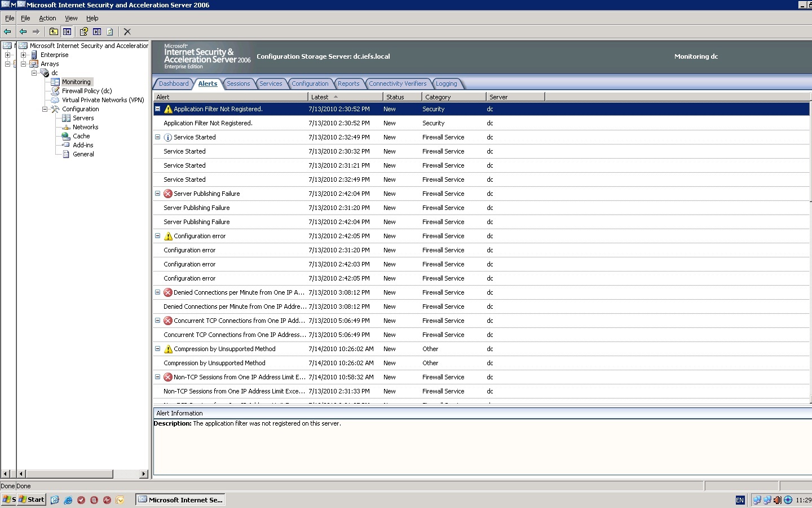Click the tree pane horizontal scrollbar right arrow

coord(144,474)
